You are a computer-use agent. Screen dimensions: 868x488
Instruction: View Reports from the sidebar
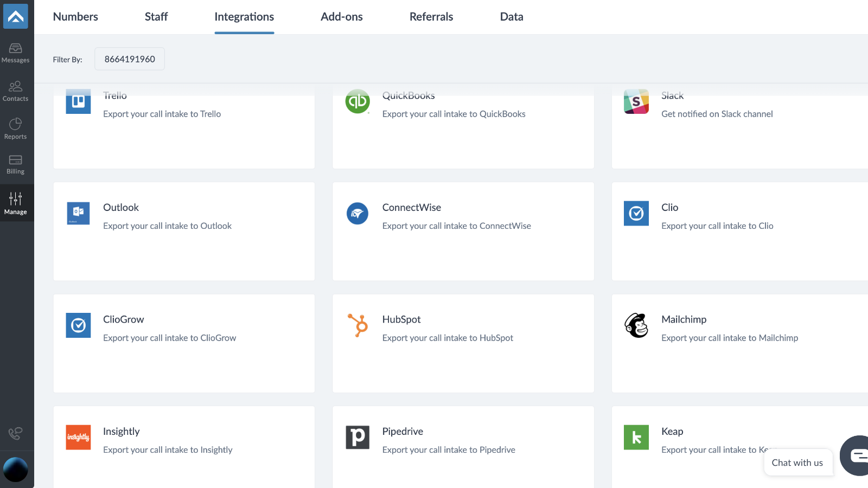(x=16, y=129)
